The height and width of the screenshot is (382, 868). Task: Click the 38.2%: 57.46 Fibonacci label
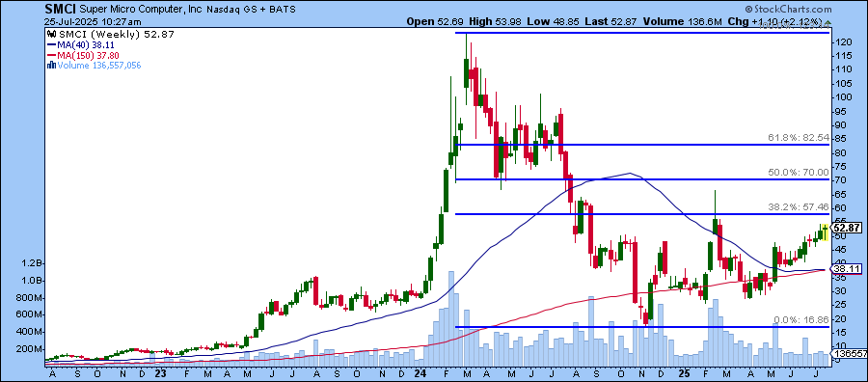798,207
